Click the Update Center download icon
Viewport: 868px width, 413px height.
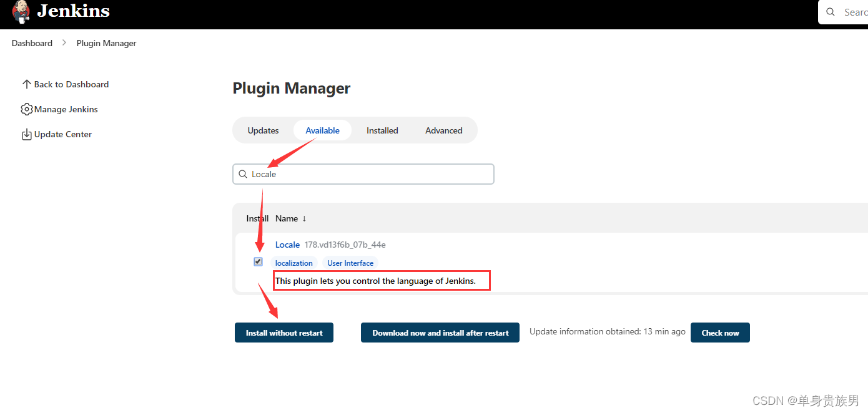tap(26, 134)
